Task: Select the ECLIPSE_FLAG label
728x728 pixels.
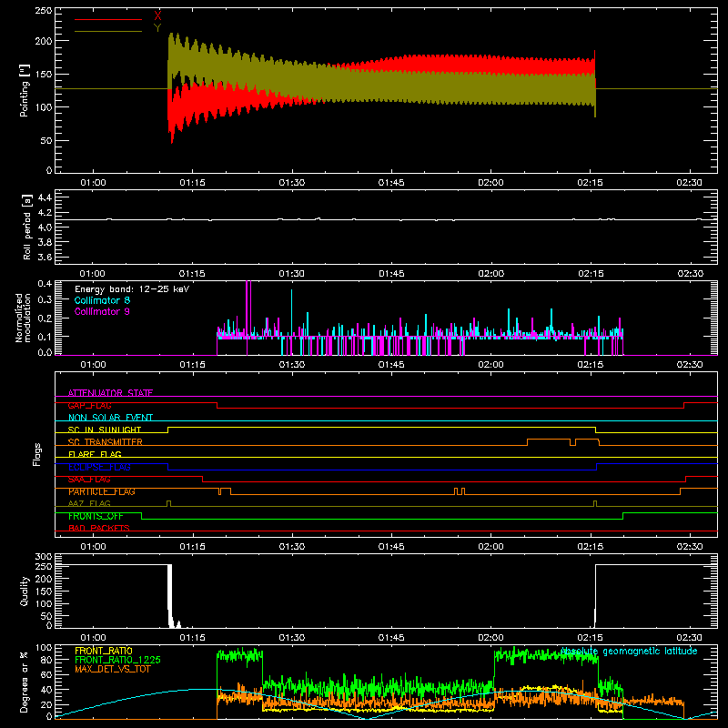Action: pyautogui.click(x=99, y=467)
